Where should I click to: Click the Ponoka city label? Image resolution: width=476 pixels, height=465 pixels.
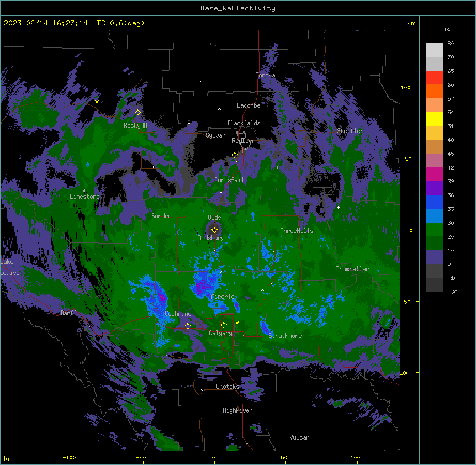click(x=265, y=75)
